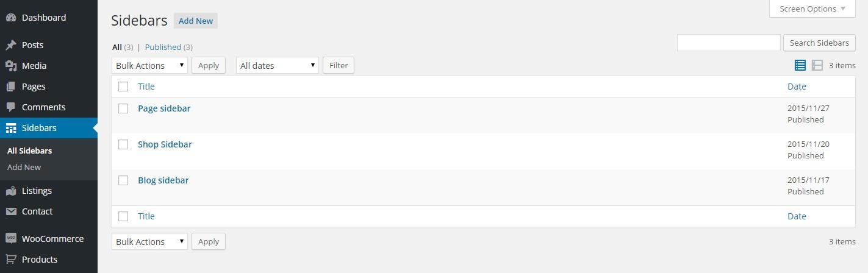The image size is (868, 273).
Task: Check the Shop Sidebar row checkbox
Action: [123, 144]
